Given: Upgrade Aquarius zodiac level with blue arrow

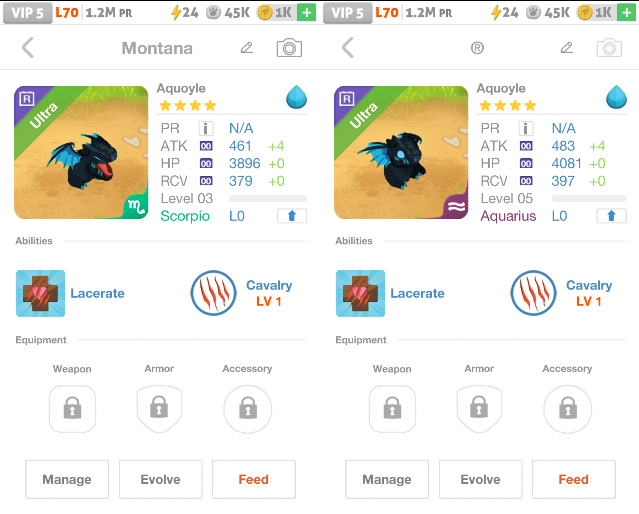Looking at the screenshot, I should 611,216.
